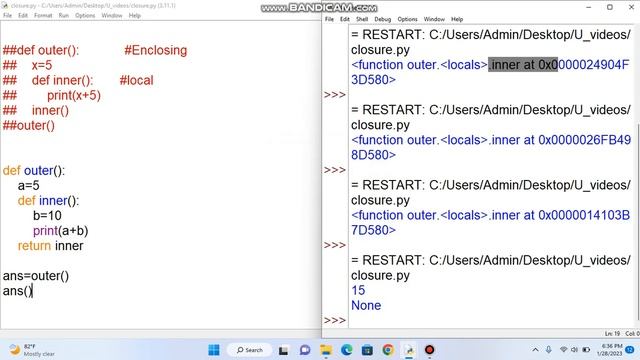Click the 'print(a+b)' line
This screenshot has height=360, width=640.
coord(60,231)
